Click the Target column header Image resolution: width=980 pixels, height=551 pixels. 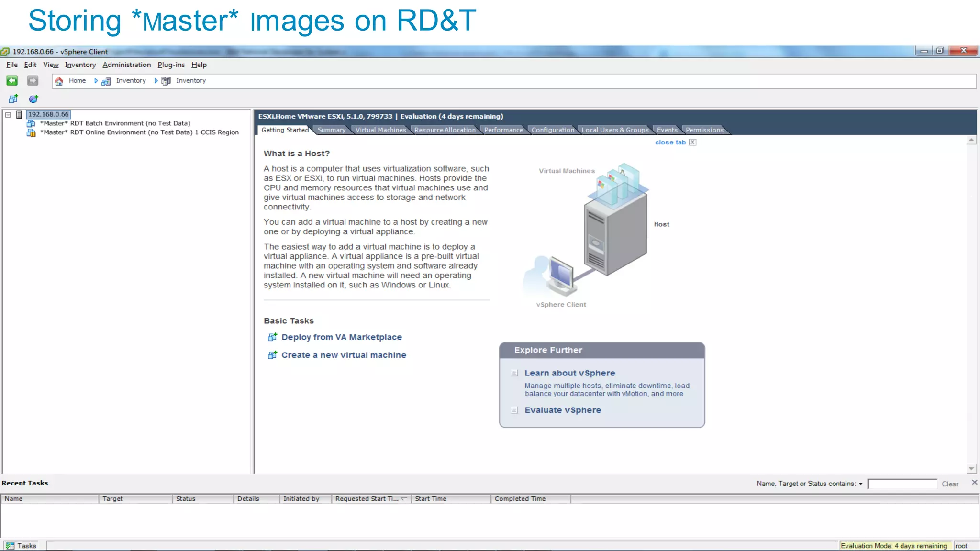pos(135,499)
